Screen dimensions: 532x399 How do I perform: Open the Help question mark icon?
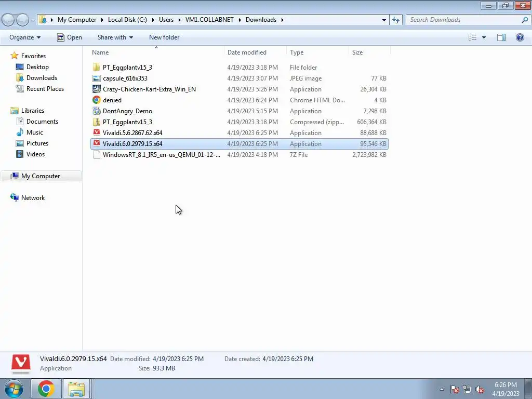point(520,37)
